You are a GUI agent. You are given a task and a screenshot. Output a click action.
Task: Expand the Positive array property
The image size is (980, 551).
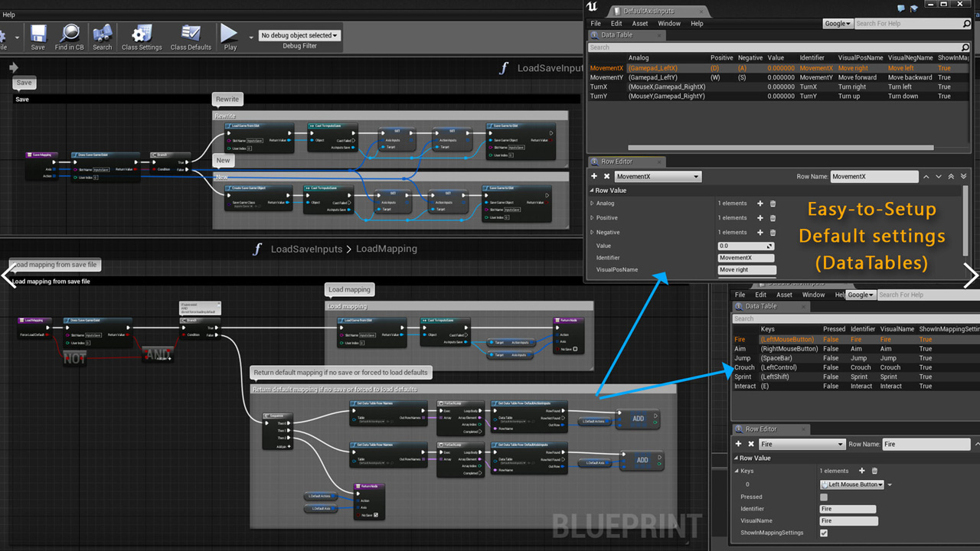click(592, 218)
